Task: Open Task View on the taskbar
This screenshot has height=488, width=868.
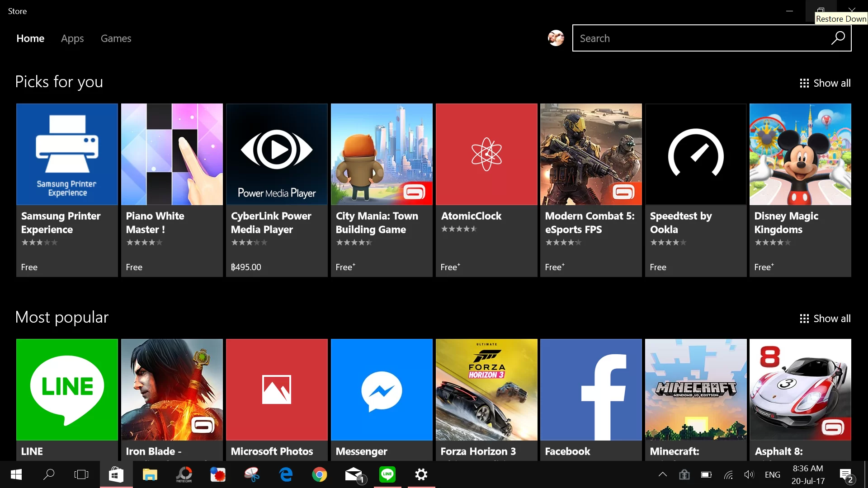Action: (81, 474)
